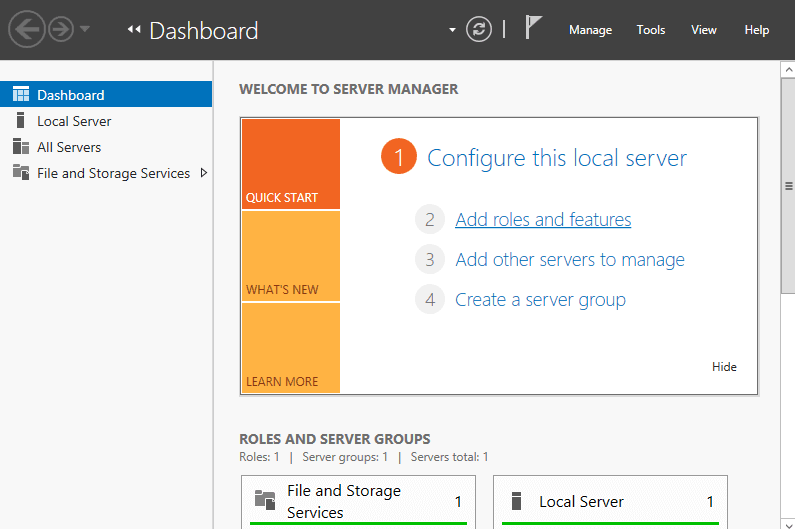
Task: Click the All Servers icon in sidebar
Action: (21, 147)
